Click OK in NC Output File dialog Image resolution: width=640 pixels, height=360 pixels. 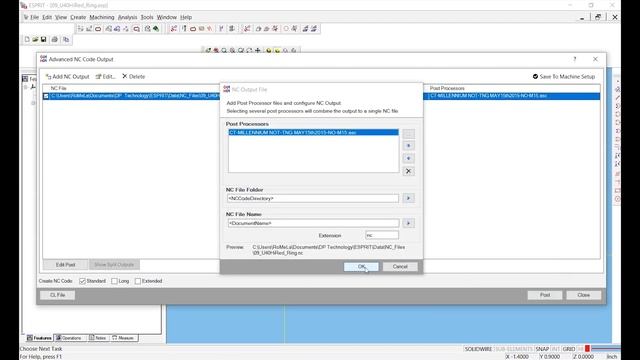tap(361, 267)
